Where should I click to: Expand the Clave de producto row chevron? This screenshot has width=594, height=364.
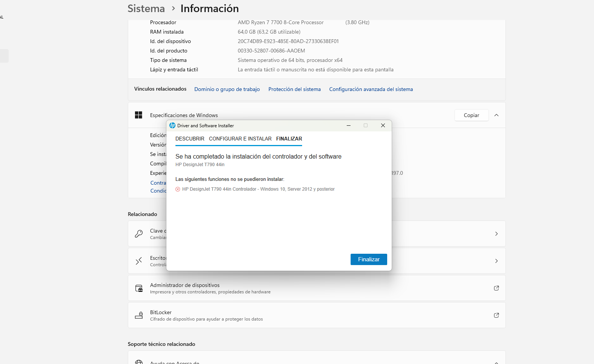[x=496, y=234]
